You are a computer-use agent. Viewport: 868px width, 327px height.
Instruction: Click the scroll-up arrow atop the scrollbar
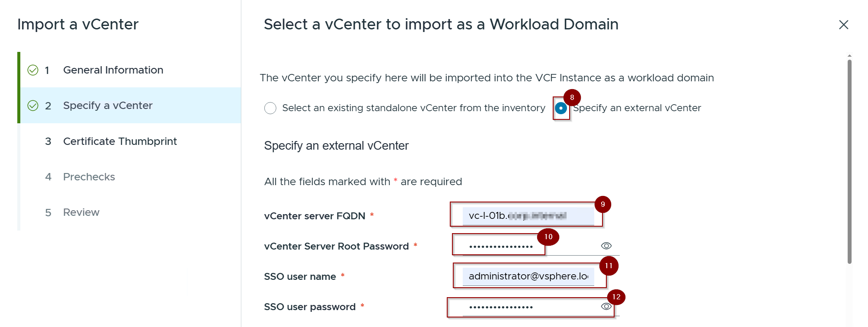click(849, 56)
